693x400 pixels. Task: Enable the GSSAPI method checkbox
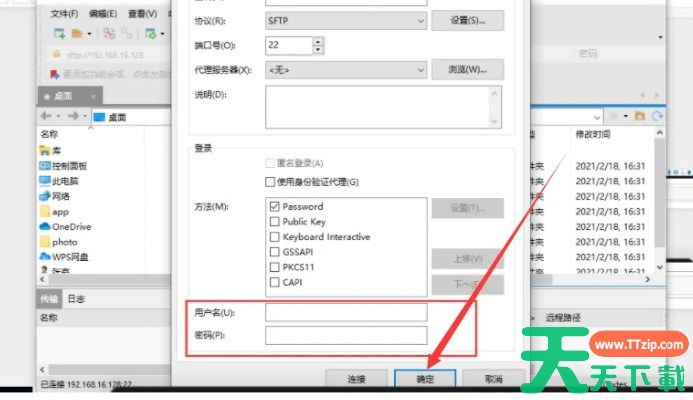(274, 252)
